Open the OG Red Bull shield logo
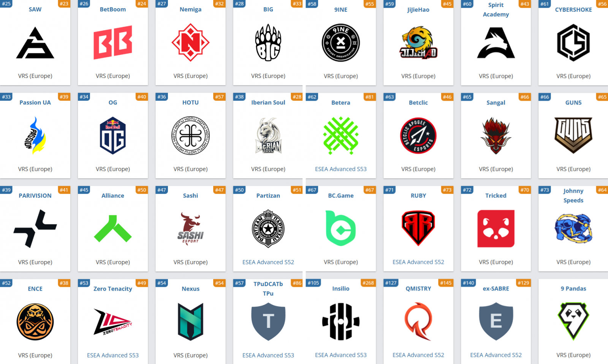The height and width of the screenshot is (364, 608). (x=113, y=136)
